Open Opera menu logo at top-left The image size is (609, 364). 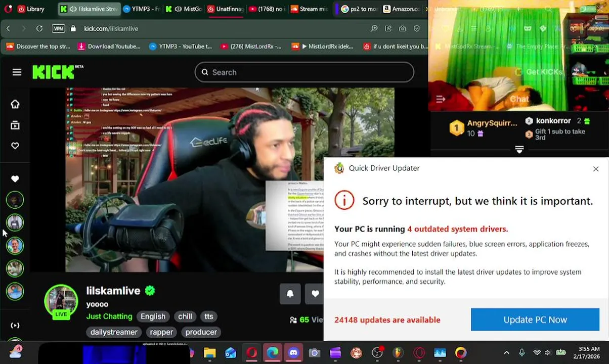tap(7, 9)
